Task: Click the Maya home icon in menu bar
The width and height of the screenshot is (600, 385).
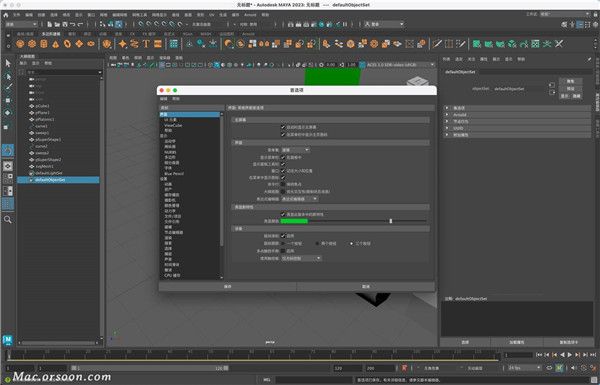Action: click(5, 15)
